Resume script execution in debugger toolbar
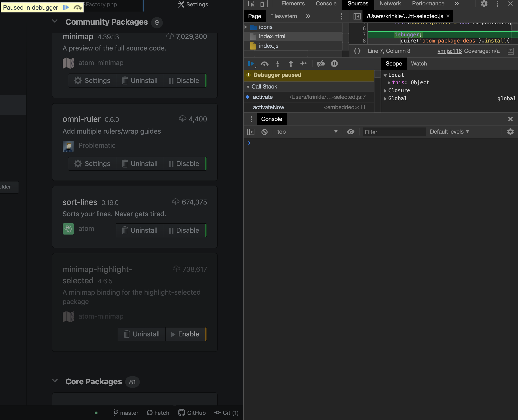 [251, 64]
